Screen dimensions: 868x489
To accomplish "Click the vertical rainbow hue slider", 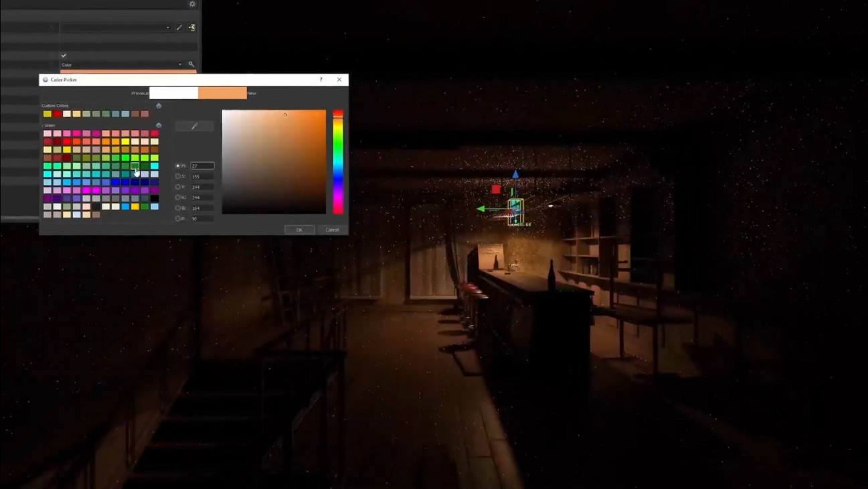I will point(338,162).
